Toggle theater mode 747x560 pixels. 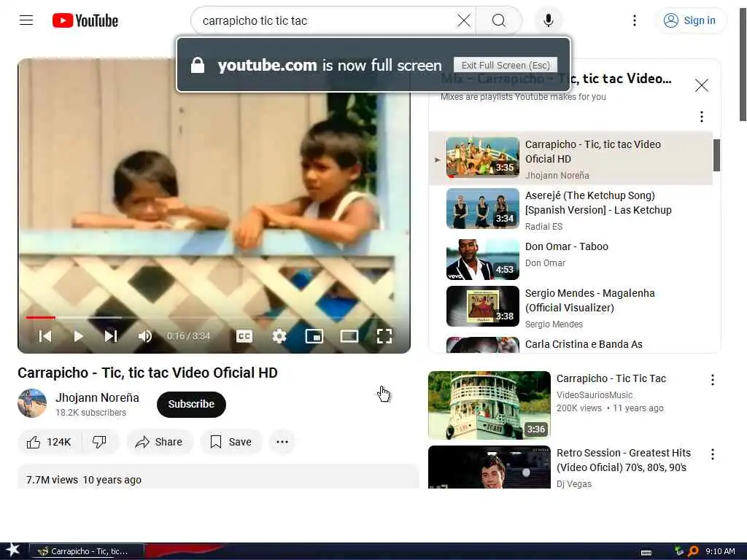pyautogui.click(x=349, y=336)
